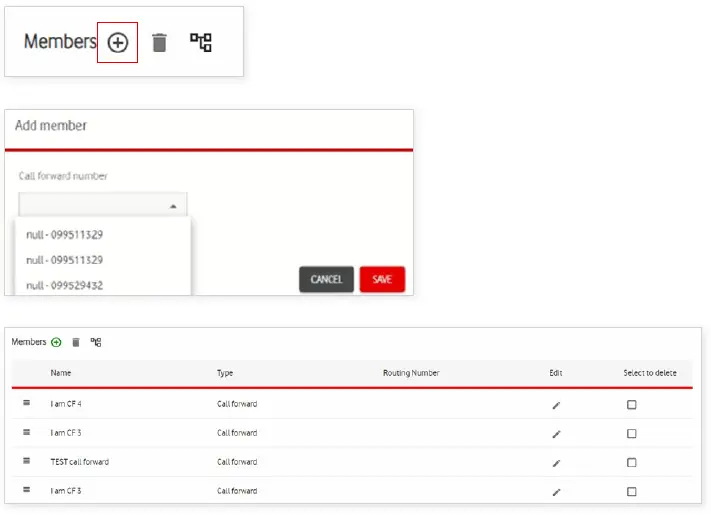Click the large plus icon beside Members heading
Viewport: 711px width, 519px height.
point(117,43)
